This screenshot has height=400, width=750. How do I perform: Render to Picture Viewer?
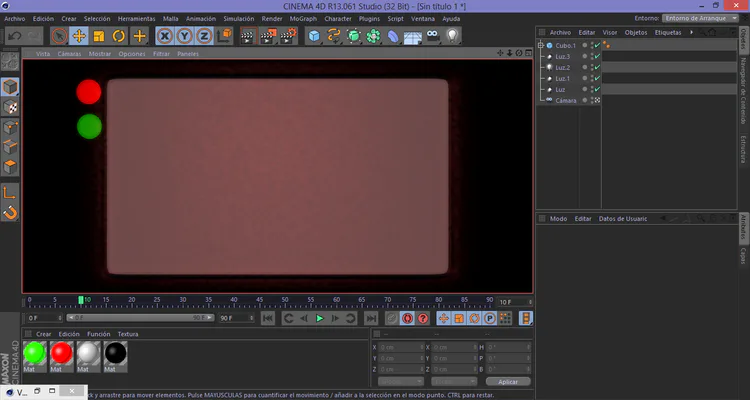[x=268, y=36]
